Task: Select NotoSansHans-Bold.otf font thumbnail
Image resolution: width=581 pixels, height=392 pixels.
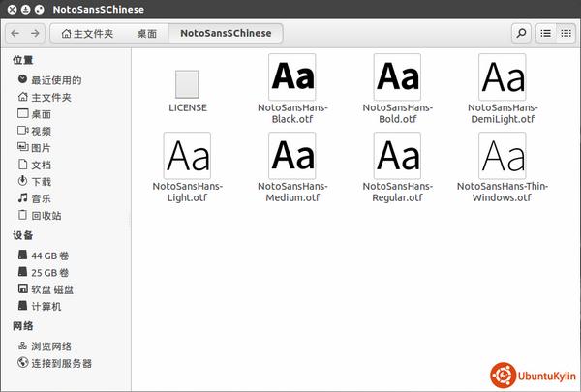Action: click(398, 77)
